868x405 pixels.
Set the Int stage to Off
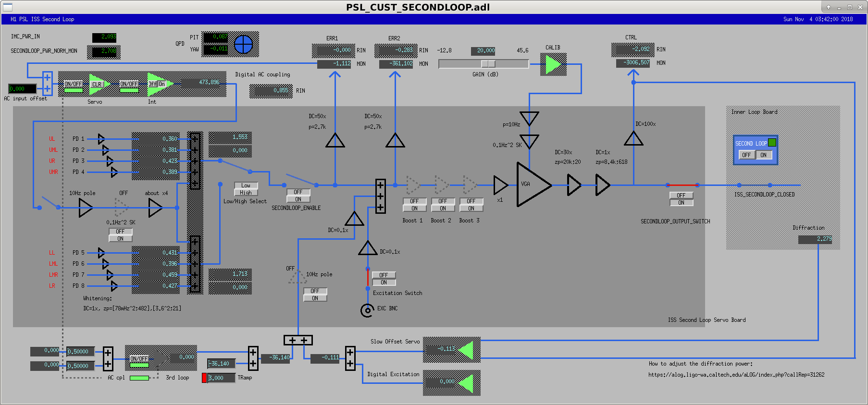tap(153, 84)
